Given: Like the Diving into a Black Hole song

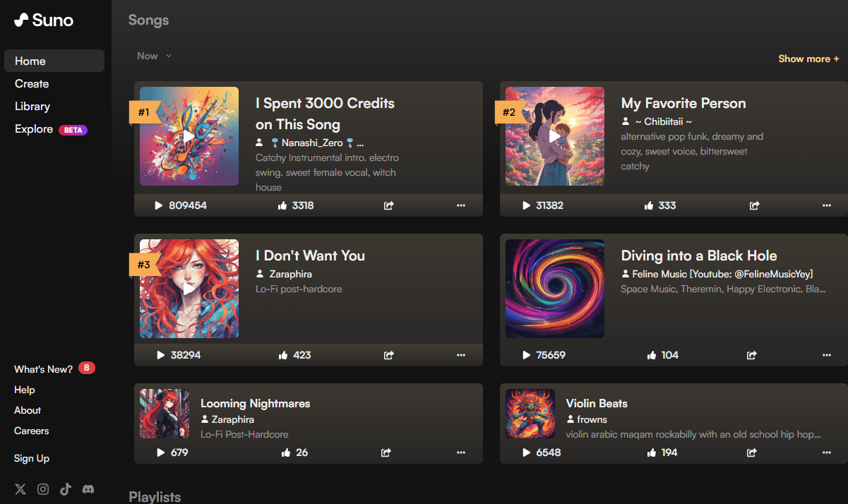Looking at the screenshot, I should tap(651, 355).
